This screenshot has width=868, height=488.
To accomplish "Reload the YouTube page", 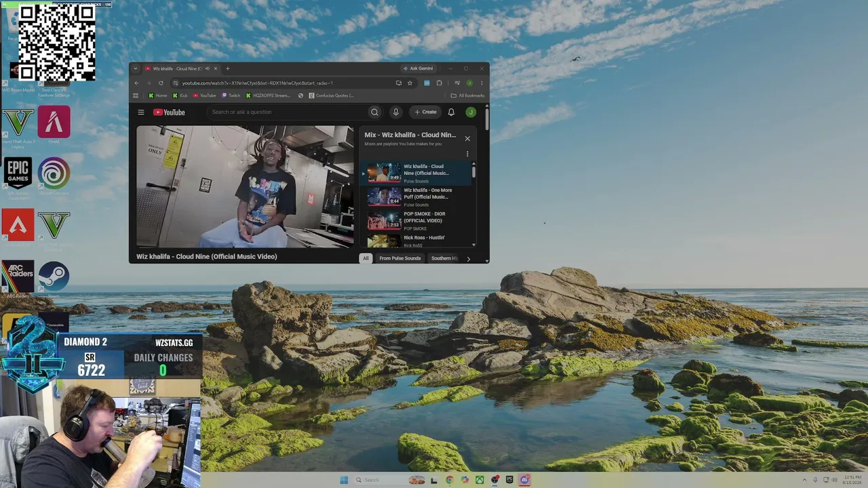I will tap(161, 83).
